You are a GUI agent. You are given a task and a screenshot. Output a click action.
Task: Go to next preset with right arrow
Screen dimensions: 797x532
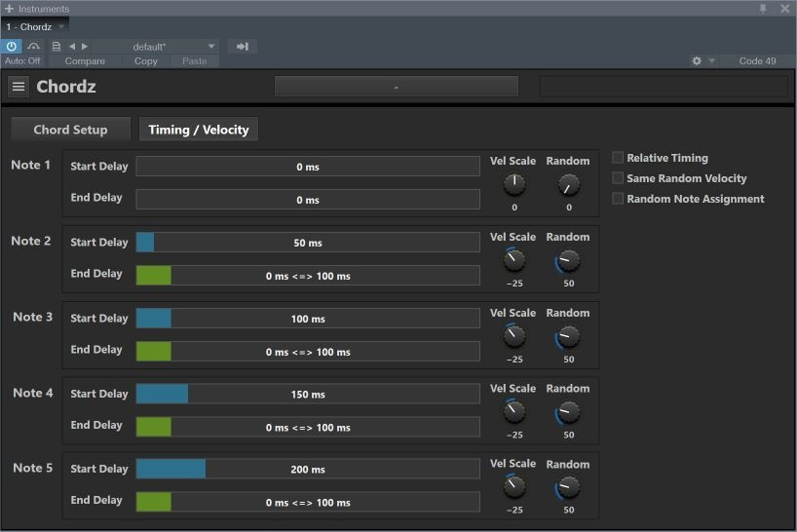click(85, 47)
